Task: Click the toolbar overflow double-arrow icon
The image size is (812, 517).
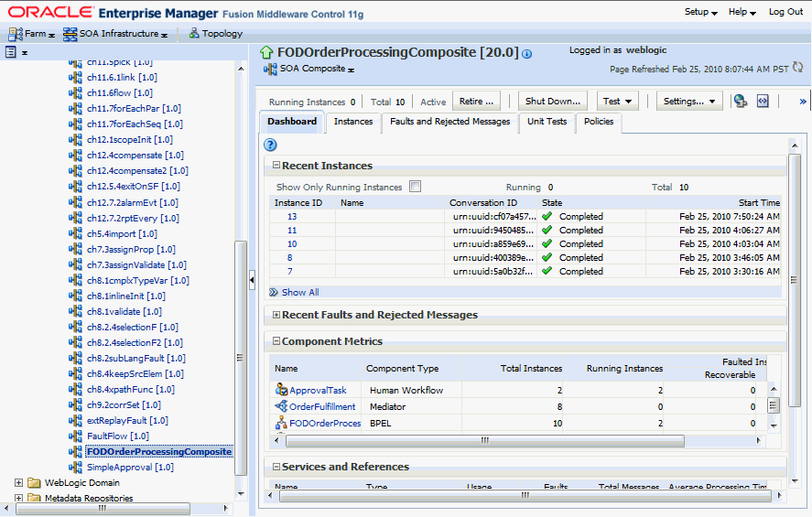Action: coord(803,102)
